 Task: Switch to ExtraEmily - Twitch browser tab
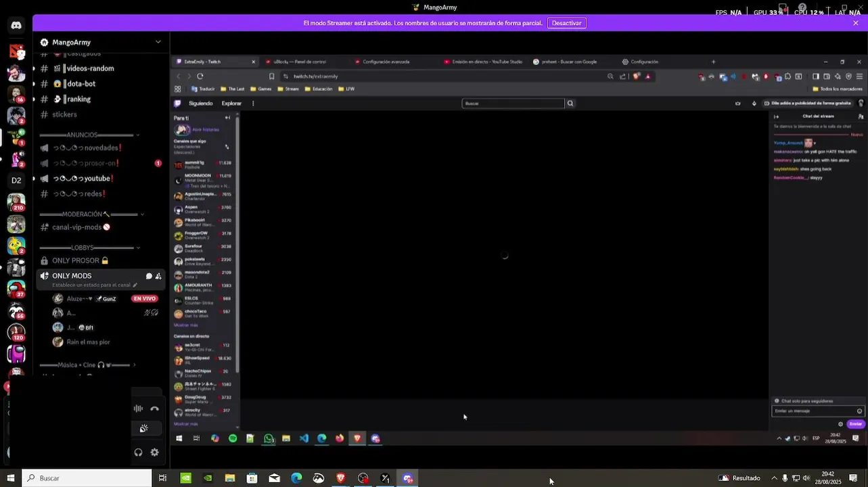point(215,62)
